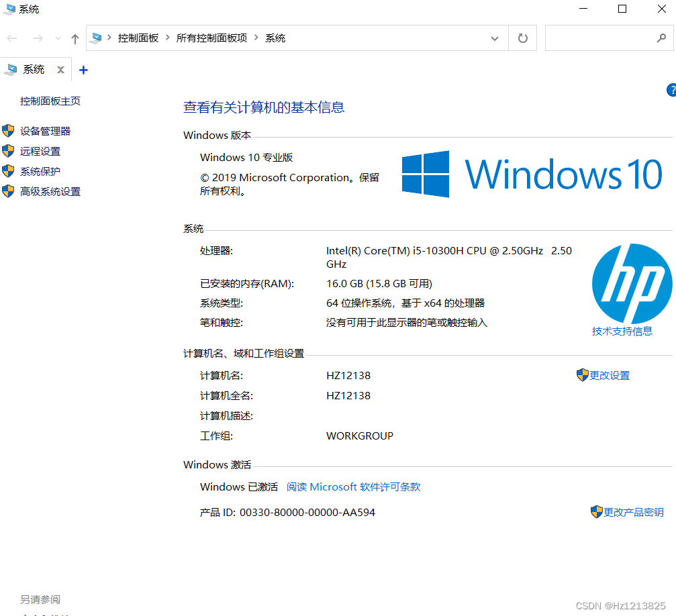Select computer name HZ12138 value
The image size is (676, 616).
coord(348,376)
